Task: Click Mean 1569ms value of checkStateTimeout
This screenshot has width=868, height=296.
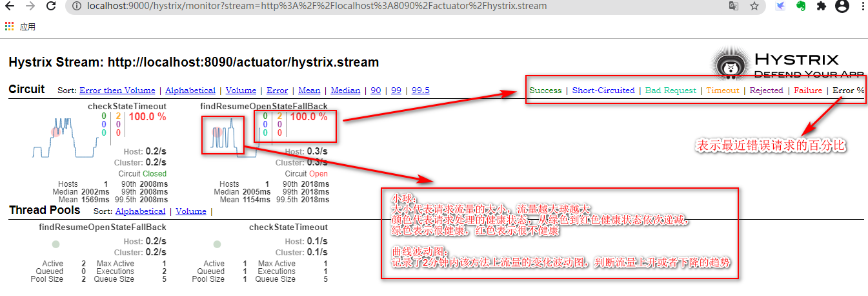Action: click(x=94, y=200)
